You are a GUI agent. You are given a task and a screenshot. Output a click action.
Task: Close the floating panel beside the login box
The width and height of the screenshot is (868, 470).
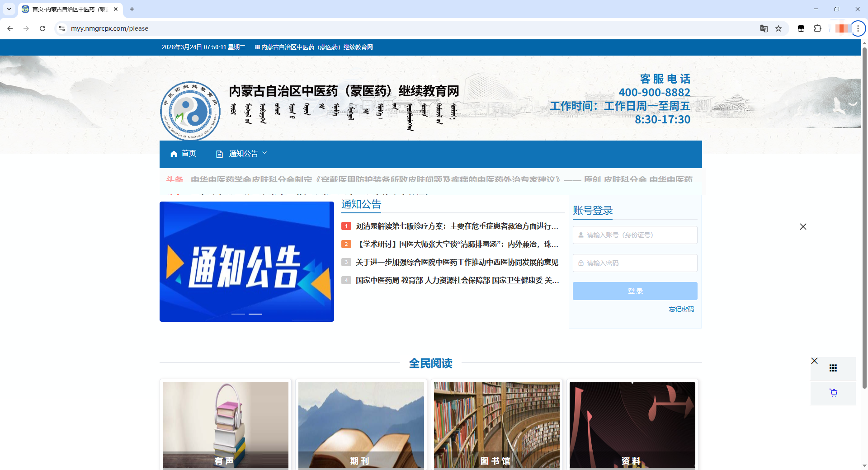click(x=803, y=226)
